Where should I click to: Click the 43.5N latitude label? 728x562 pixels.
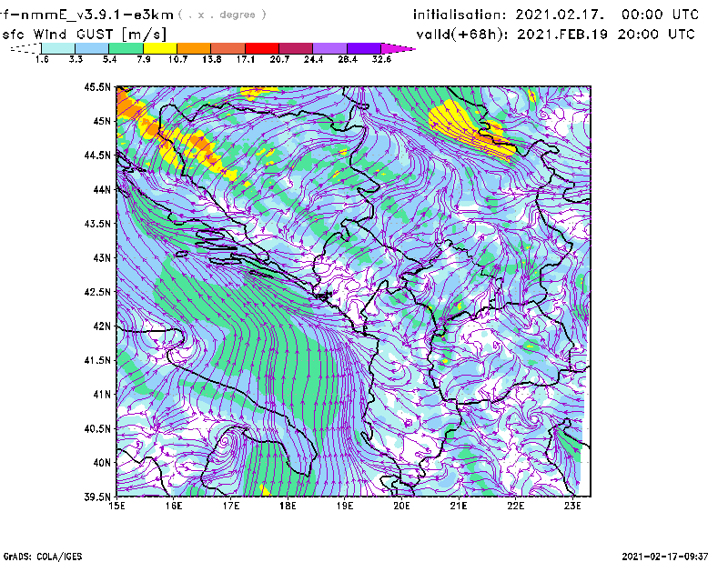point(97,224)
